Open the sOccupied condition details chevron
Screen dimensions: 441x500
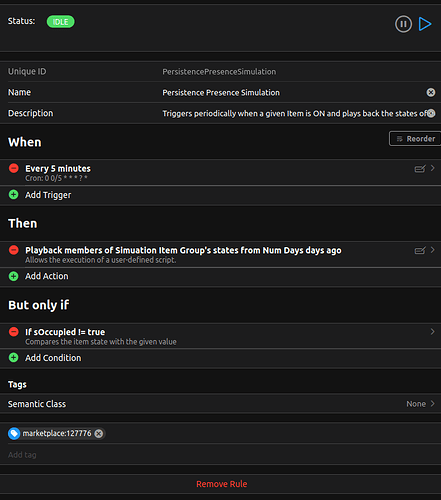[x=432, y=332]
